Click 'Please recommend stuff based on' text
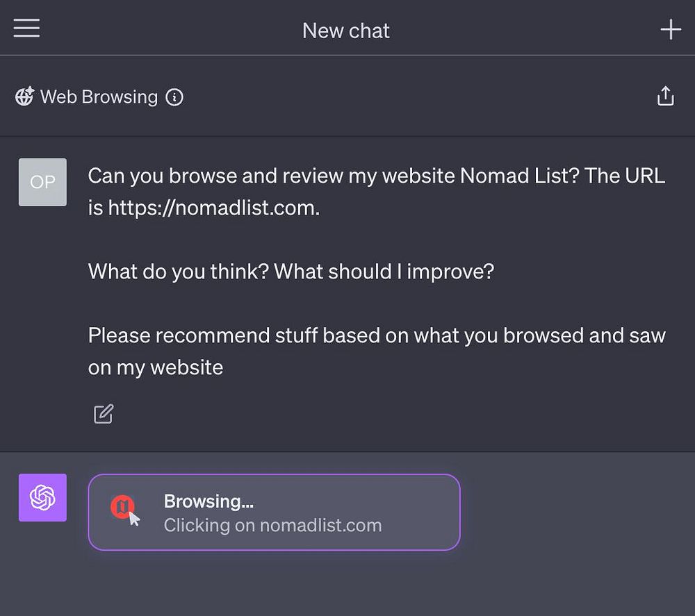695x616 pixels. click(250, 335)
